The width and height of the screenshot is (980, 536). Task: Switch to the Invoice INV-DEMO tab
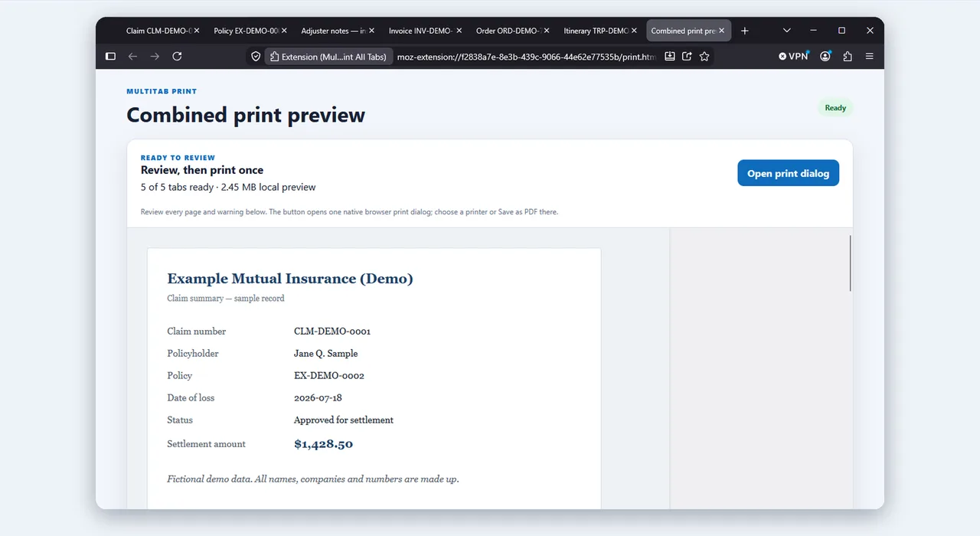pyautogui.click(x=420, y=31)
